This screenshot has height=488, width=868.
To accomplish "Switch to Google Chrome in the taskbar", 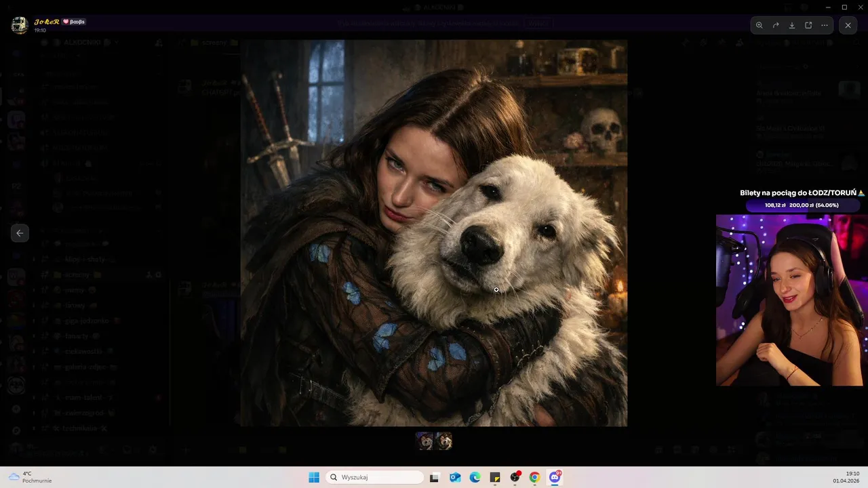I will point(535,477).
